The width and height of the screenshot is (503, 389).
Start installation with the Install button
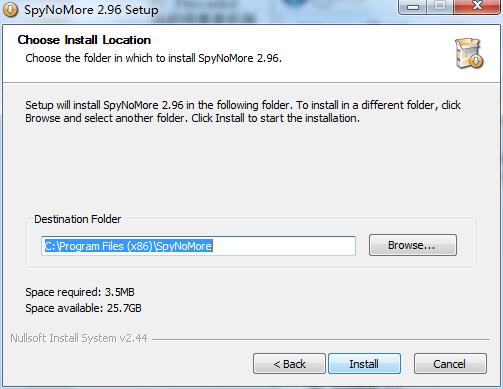point(364,364)
